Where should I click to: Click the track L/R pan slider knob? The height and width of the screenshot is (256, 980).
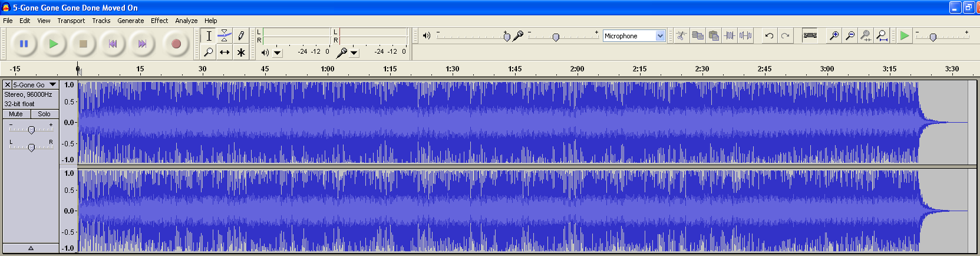point(31,147)
